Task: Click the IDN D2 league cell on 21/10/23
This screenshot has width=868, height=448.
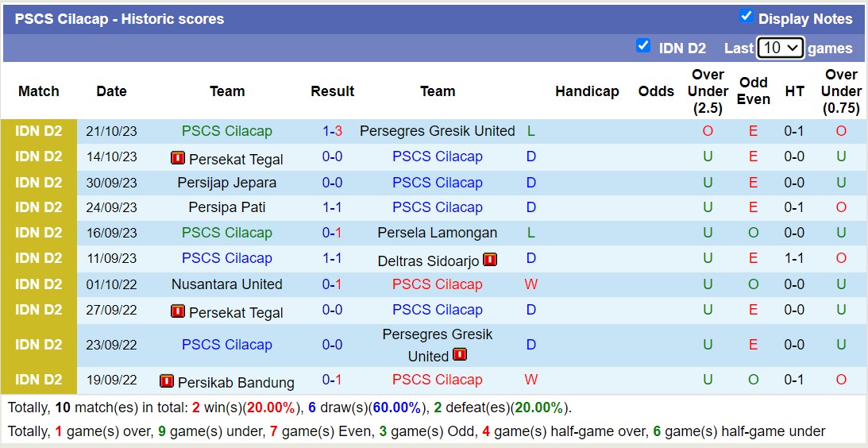Action: pos(39,132)
